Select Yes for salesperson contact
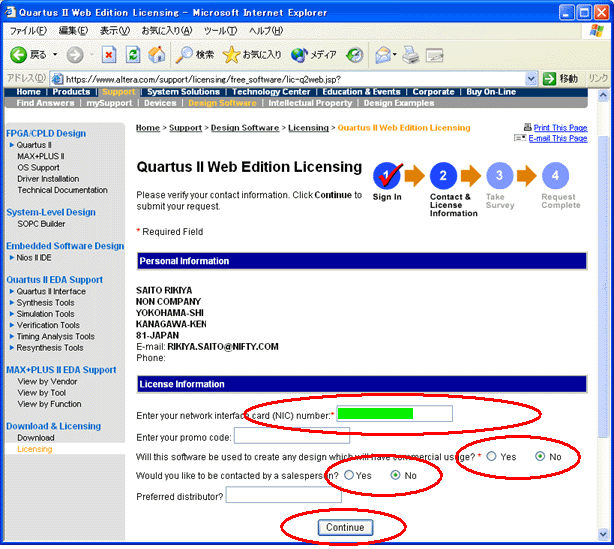 (x=349, y=475)
